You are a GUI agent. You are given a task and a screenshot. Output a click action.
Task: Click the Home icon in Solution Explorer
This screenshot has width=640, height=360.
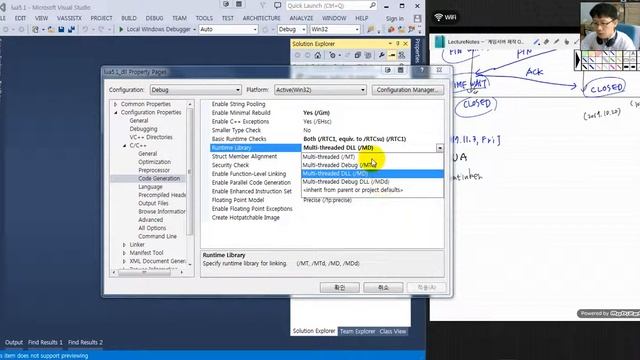(x=318, y=55)
